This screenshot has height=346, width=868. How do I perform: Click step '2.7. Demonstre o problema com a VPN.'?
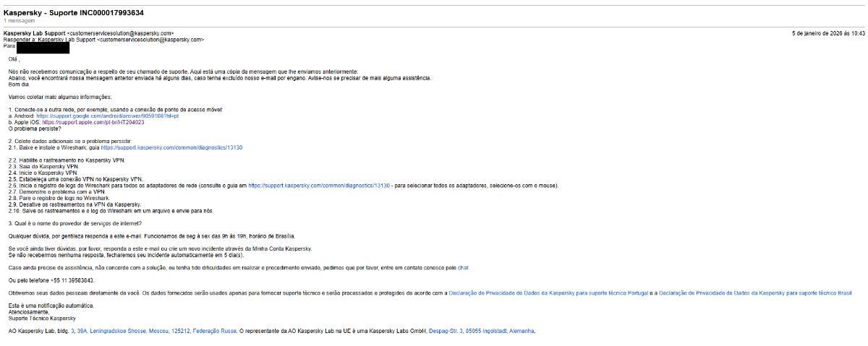[57, 192]
